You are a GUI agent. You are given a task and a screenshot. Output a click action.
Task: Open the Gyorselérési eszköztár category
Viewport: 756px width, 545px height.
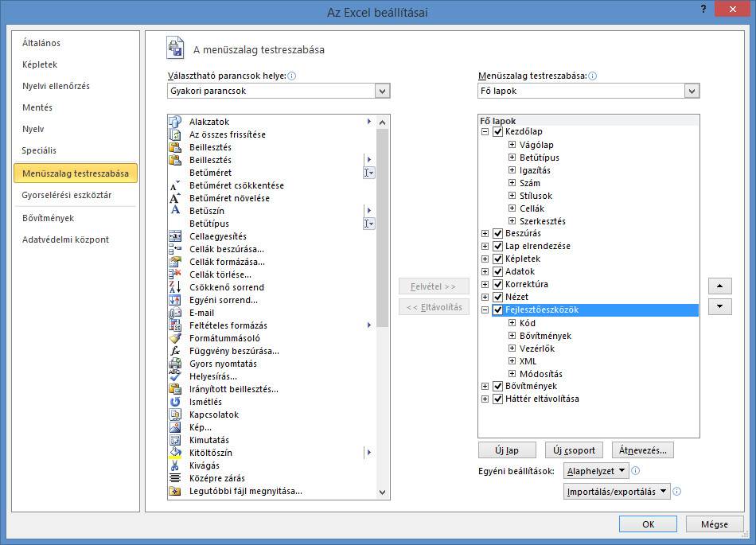point(67,195)
